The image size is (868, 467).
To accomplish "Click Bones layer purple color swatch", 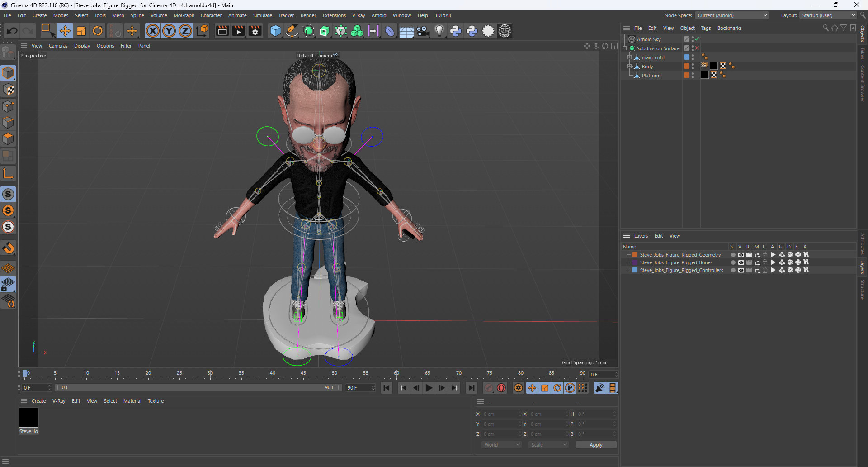I will (x=635, y=262).
